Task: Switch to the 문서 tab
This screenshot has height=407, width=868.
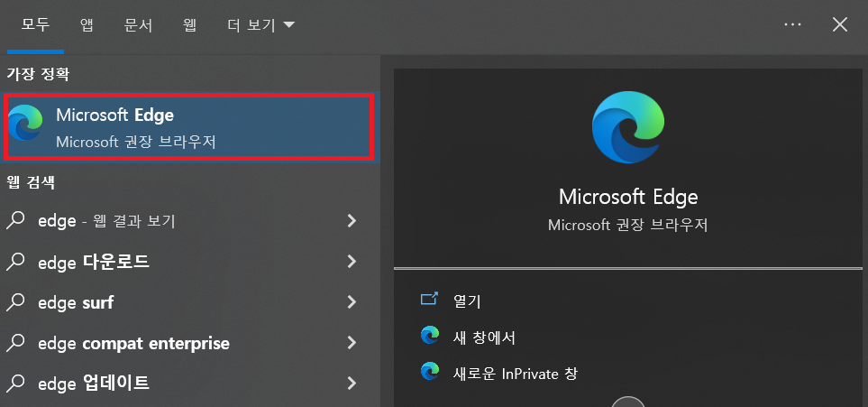Action: tap(139, 25)
